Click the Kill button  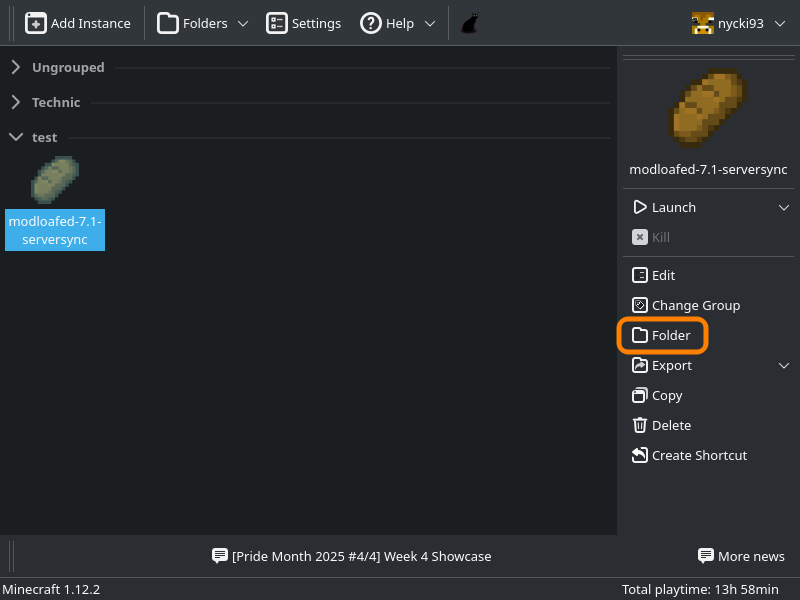[x=651, y=237]
